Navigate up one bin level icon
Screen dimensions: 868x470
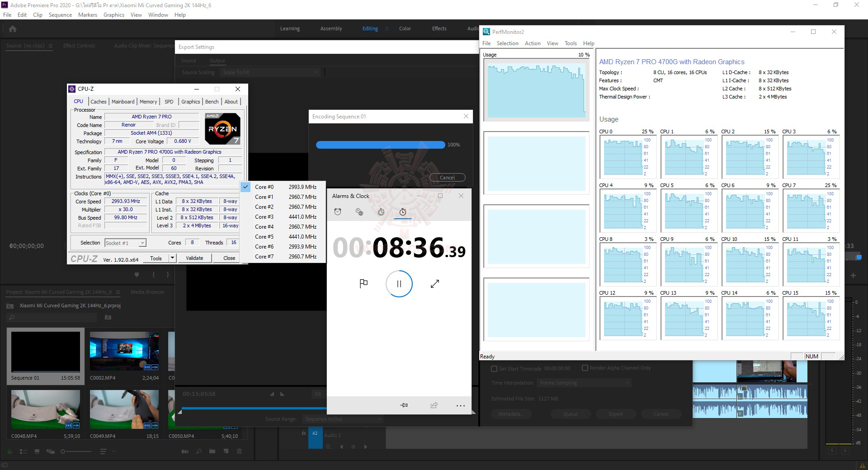(x=9, y=306)
